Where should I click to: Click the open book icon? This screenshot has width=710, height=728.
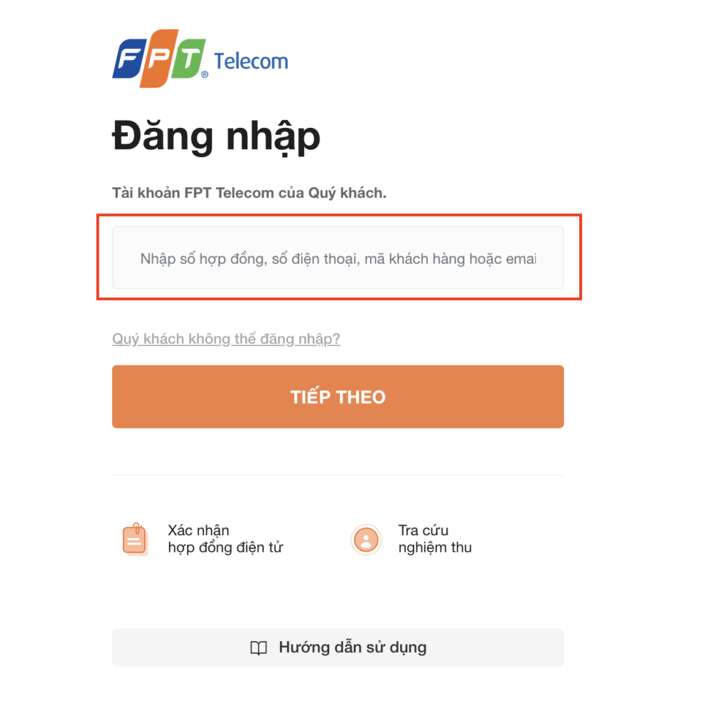(x=259, y=648)
